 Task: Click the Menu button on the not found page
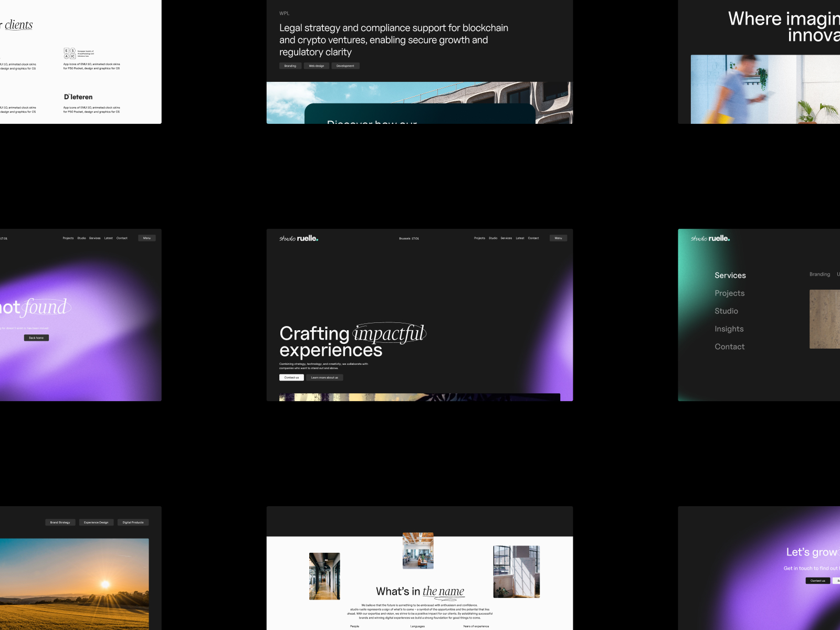(147, 238)
